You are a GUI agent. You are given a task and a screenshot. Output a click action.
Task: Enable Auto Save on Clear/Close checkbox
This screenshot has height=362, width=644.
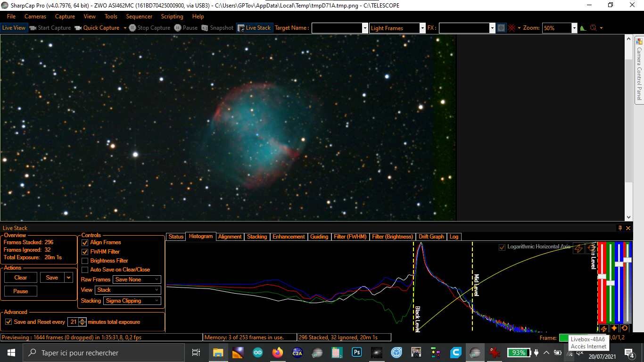tap(85, 270)
